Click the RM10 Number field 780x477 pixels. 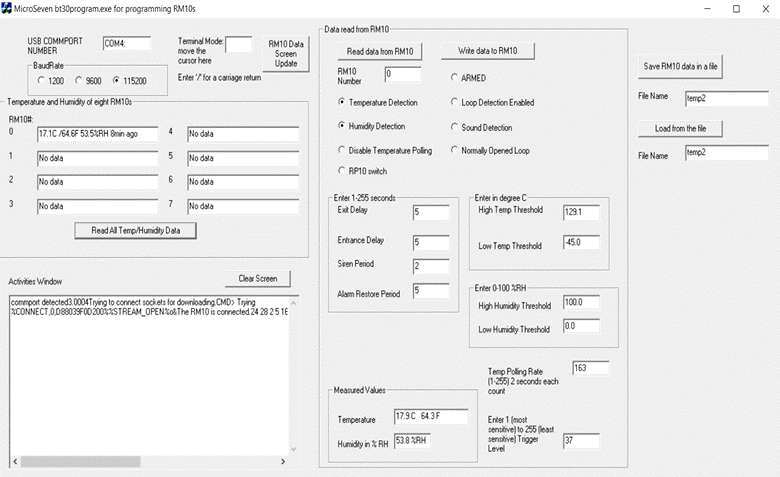pyautogui.click(x=403, y=74)
